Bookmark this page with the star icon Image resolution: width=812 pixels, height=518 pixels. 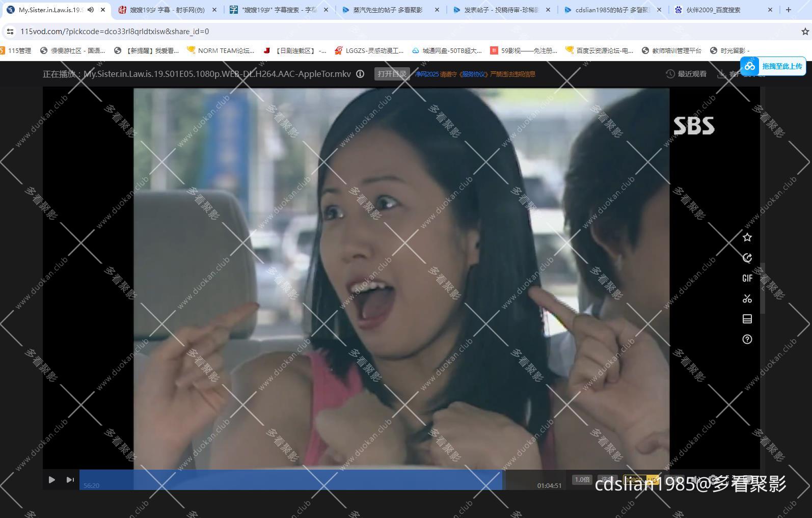click(805, 32)
